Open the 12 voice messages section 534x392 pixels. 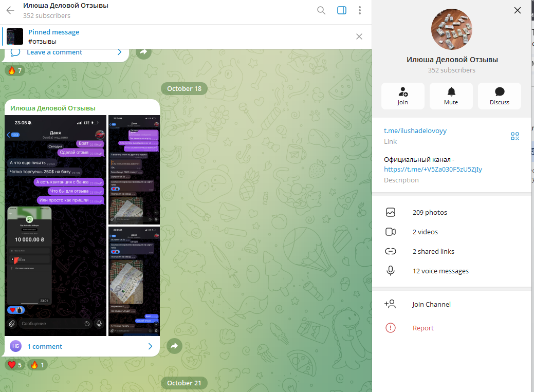click(x=440, y=271)
